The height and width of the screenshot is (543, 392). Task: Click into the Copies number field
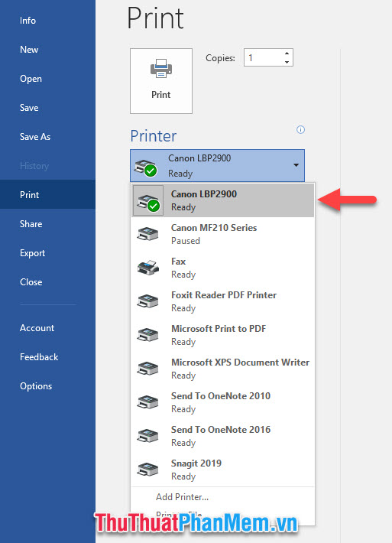coord(264,57)
